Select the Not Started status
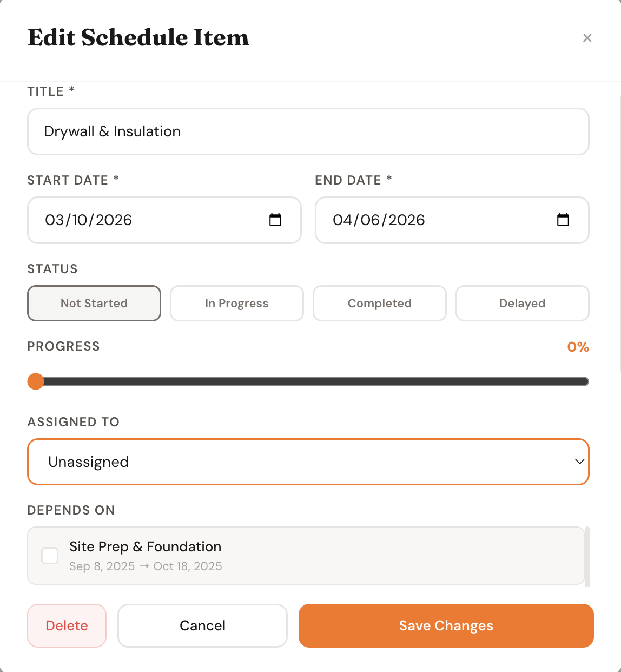Image resolution: width=621 pixels, height=672 pixels. (94, 303)
